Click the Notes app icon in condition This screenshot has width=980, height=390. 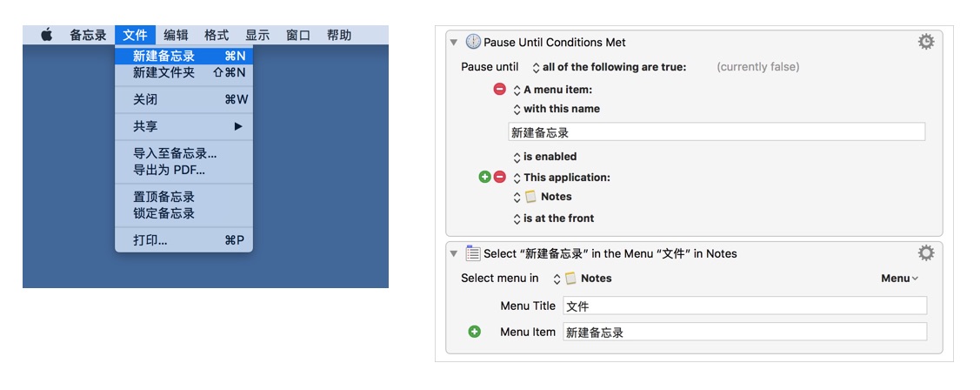point(531,197)
